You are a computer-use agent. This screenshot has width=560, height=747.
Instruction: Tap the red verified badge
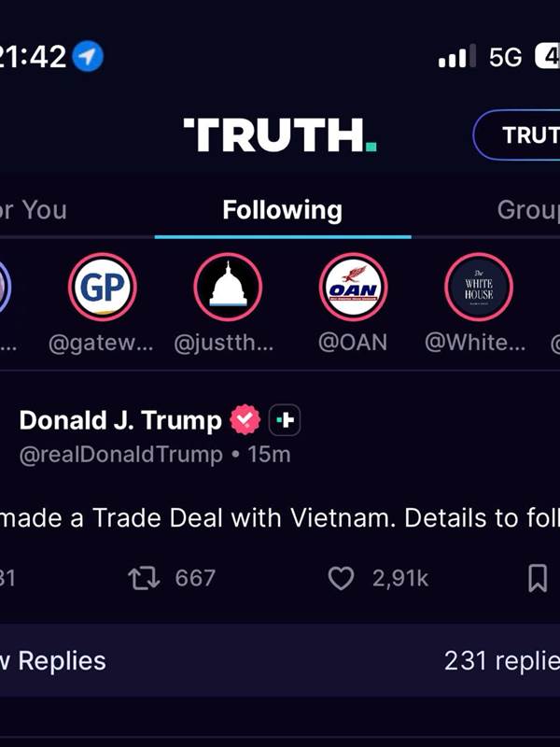click(x=245, y=419)
